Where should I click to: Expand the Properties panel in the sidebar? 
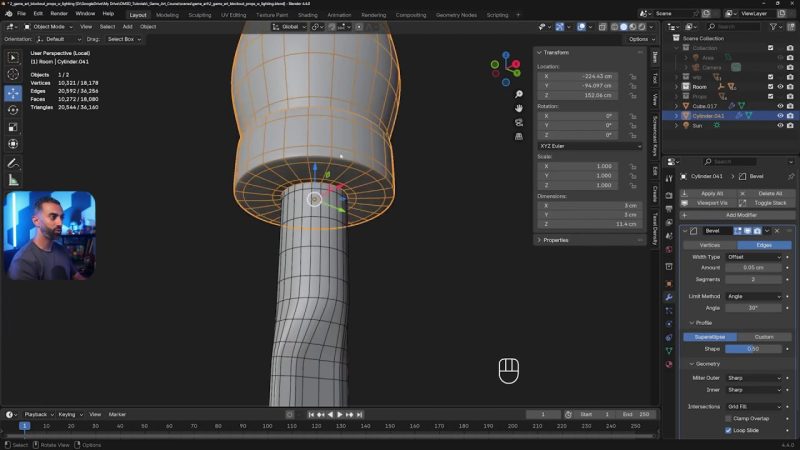pyautogui.click(x=555, y=240)
